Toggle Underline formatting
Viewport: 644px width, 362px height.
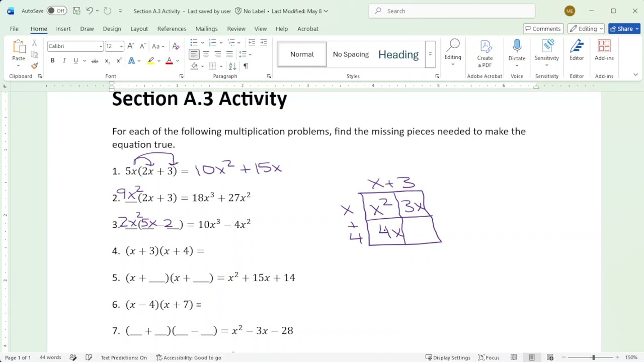(76, 61)
